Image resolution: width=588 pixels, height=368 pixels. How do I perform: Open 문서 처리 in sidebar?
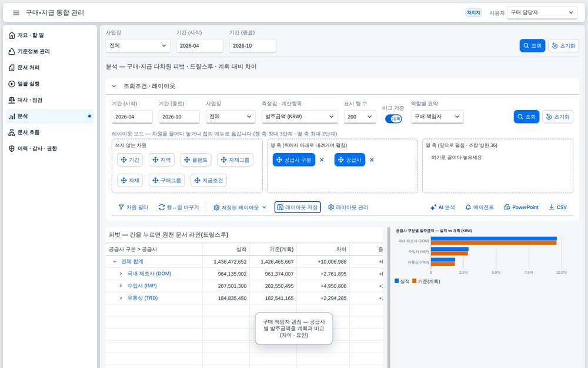pyautogui.click(x=49, y=68)
